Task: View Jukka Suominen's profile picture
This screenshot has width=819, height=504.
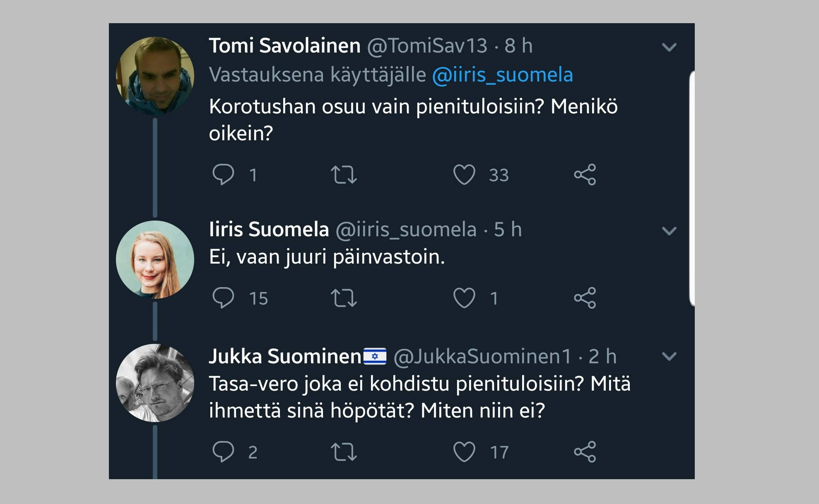Action: pos(155,383)
